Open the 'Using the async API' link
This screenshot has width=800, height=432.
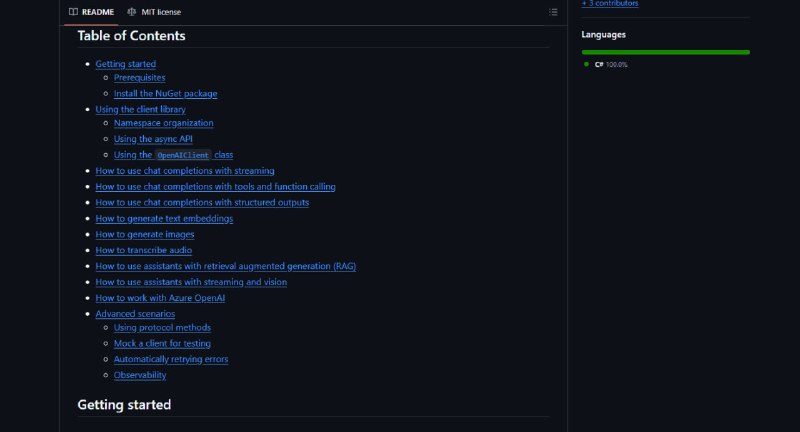[153, 139]
